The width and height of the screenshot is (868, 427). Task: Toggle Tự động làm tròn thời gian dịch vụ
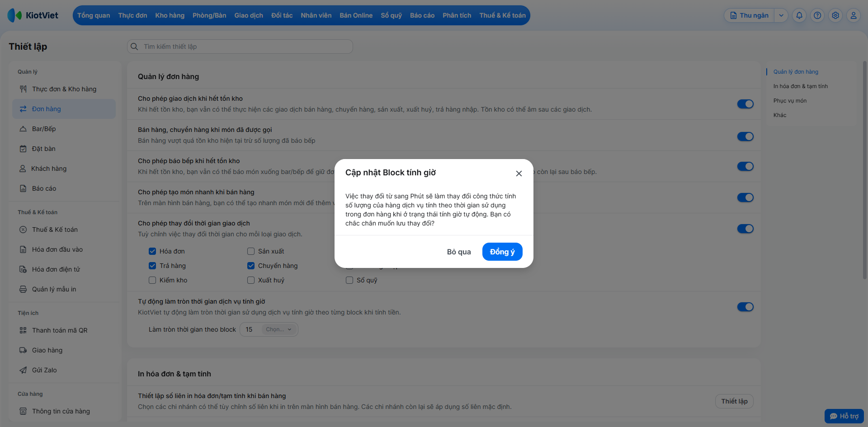click(x=745, y=307)
